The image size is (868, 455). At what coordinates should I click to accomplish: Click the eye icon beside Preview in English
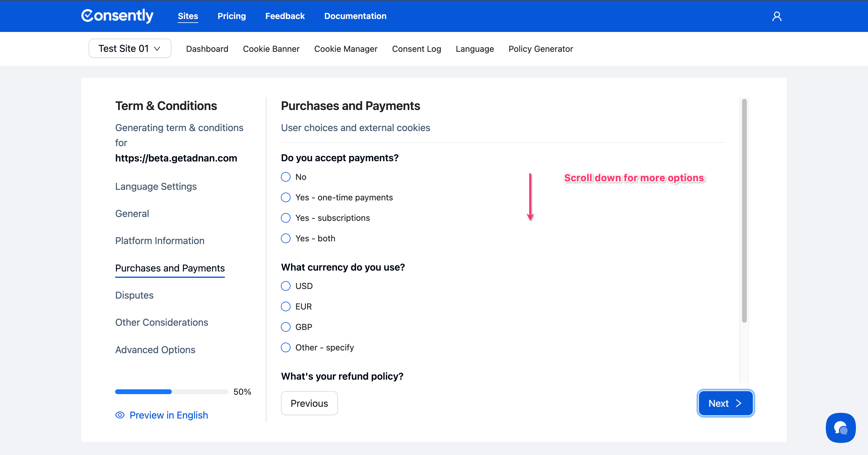pos(120,415)
